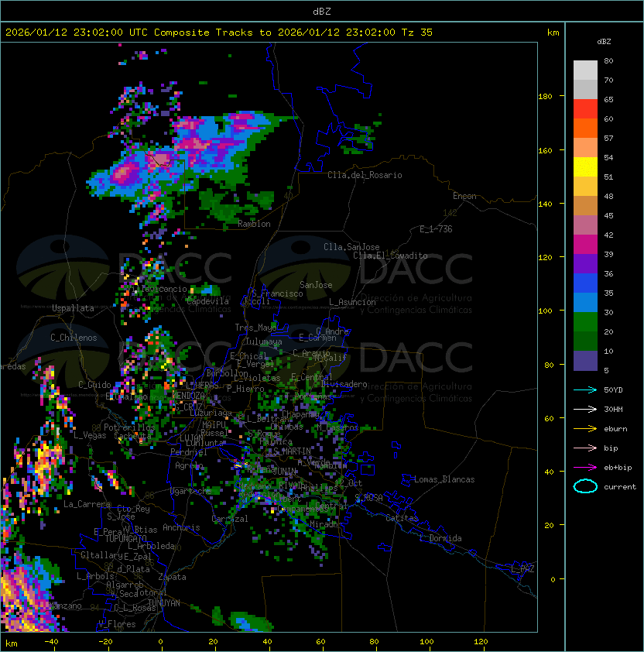Screen dimensions: 644x652
Task: Click the 'Carrizal' map label
Action: coord(230,519)
